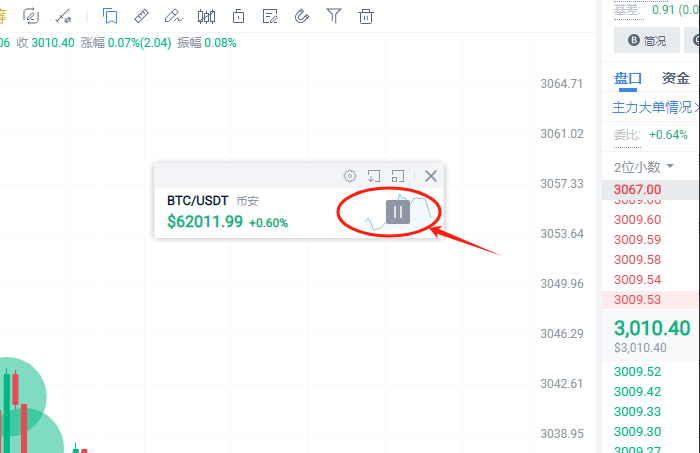Click the candlestick chart style icon

point(206,17)
